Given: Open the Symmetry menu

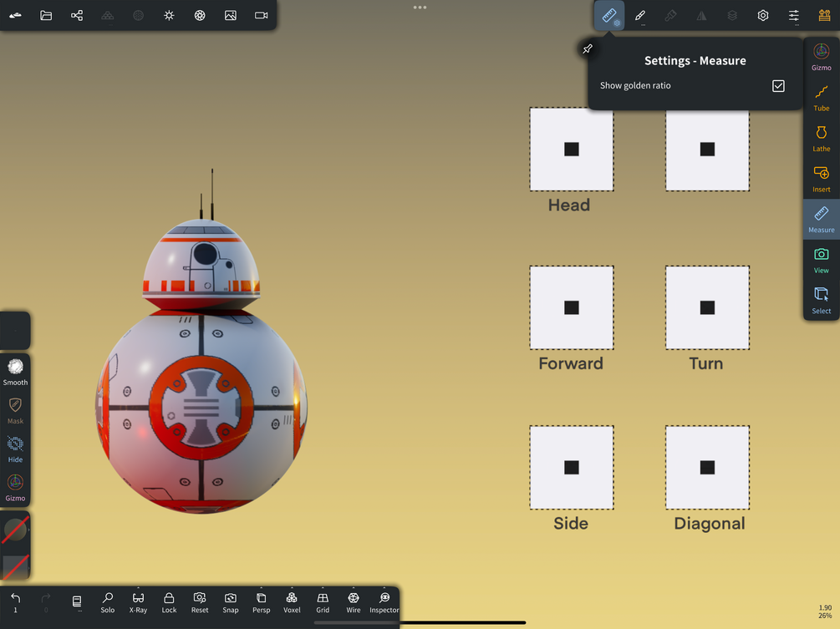Looking at the screenshot, I should (x=701, y=16).
